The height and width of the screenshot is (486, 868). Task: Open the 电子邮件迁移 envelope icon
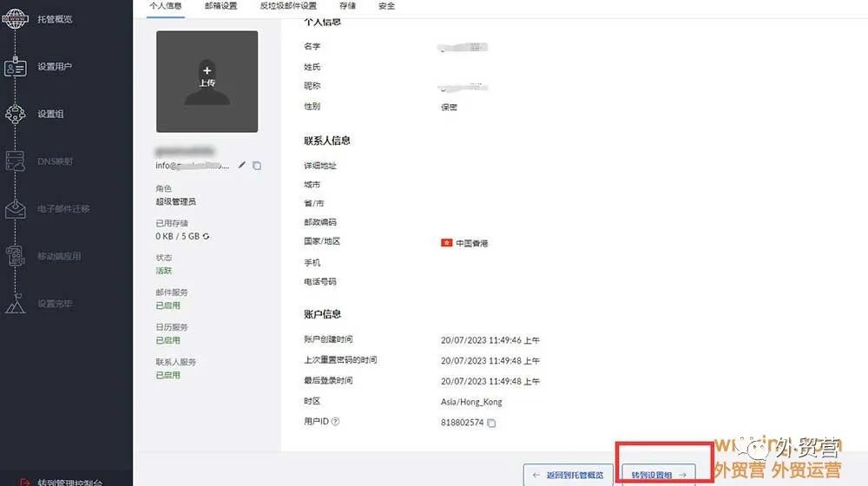(x=15, y=208)
